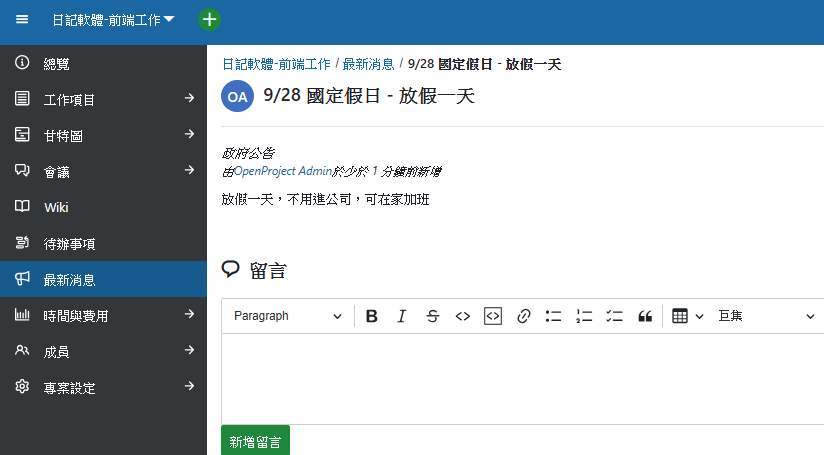The width and height of the screenshot is (824, 455).
Task: Click the 最新消息 megaphone icon
Action: click(22, 278)
